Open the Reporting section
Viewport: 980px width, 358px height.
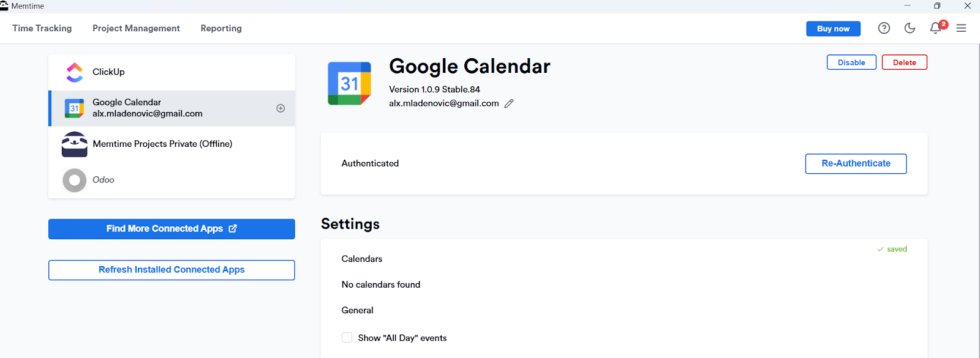click(x=221, y=28)
